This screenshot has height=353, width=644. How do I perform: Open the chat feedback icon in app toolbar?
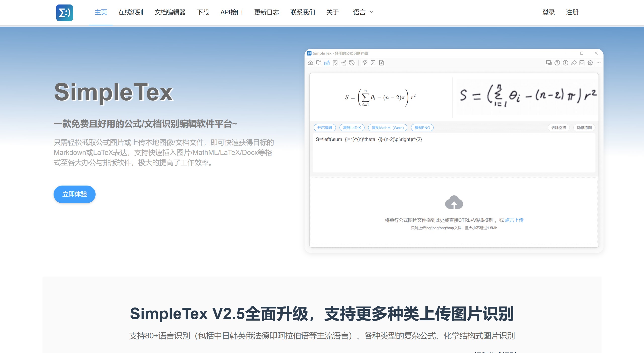[x=549, y=63]
